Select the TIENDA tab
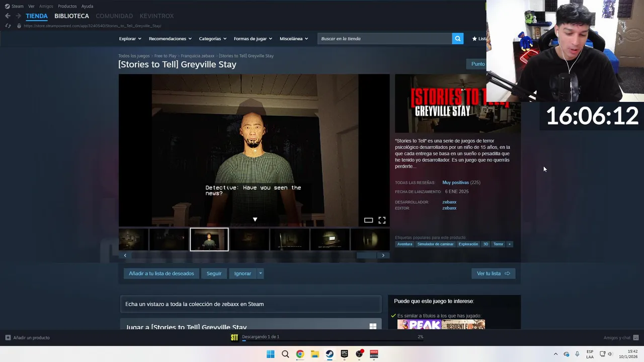The height and width of the screenshot is (362, 644). (37, 16)
